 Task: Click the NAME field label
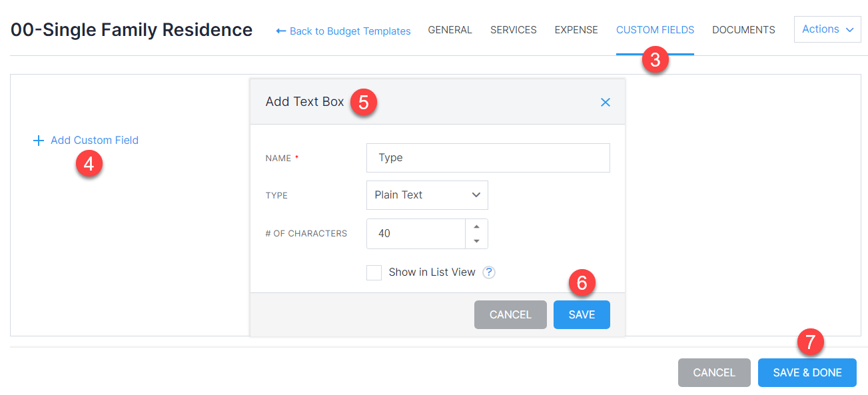coord(278,158)
